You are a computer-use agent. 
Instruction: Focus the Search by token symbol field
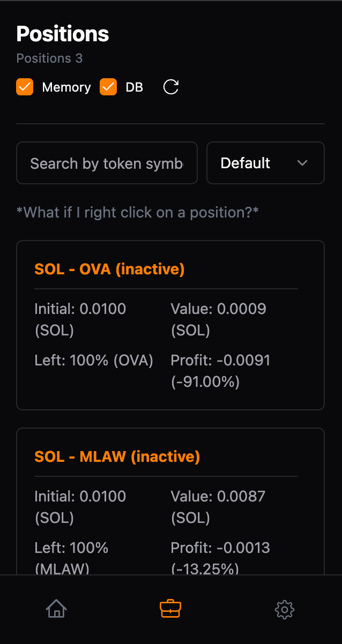point(107,163)
